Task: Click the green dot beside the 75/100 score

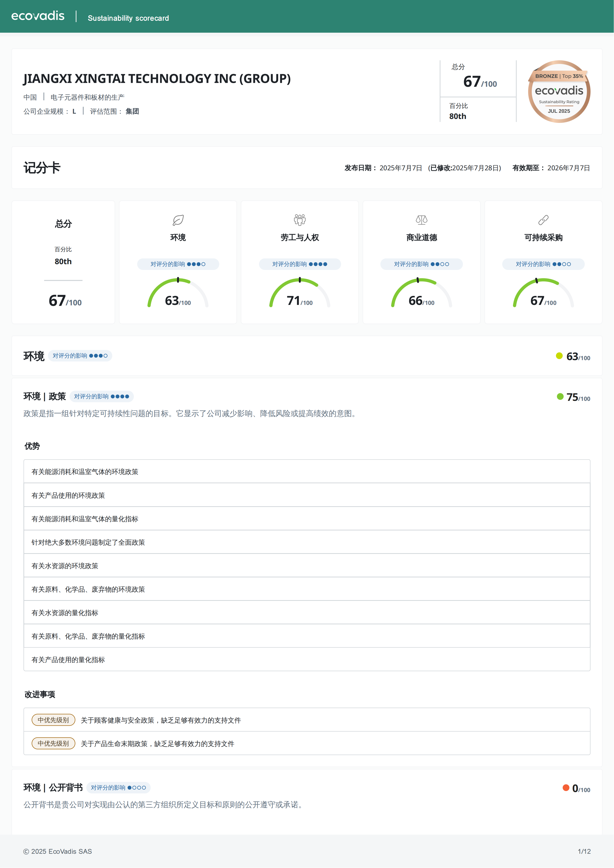Action: [560, 396]
